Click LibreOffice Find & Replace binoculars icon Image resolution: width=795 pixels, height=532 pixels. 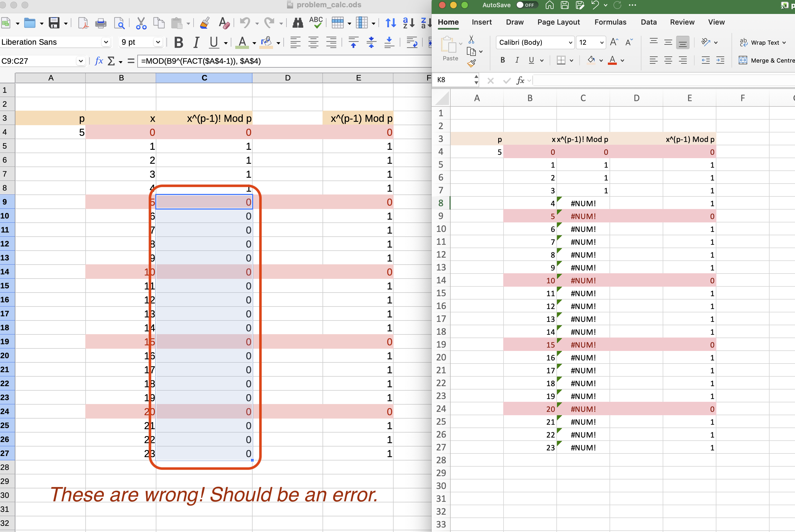297,23
